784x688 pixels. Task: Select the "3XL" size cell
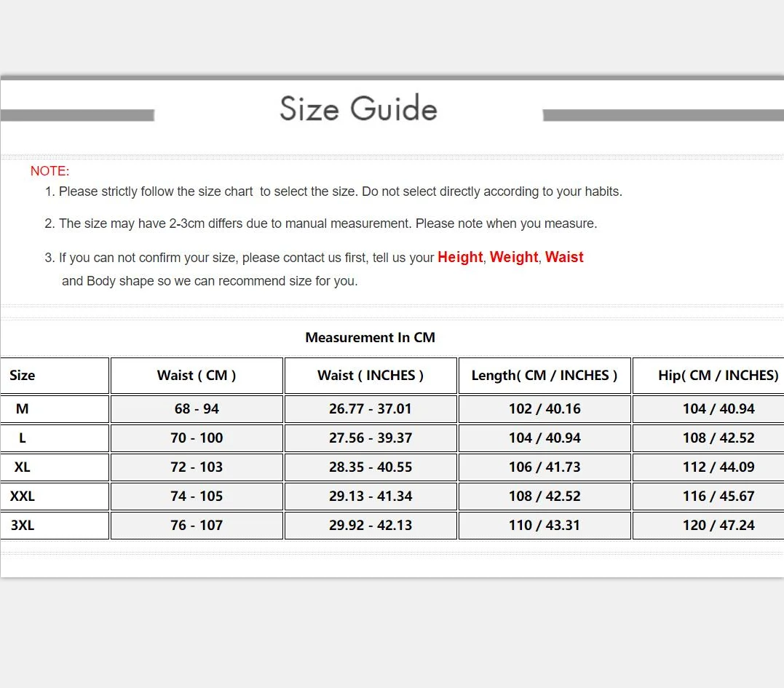(x=55, y=525)
